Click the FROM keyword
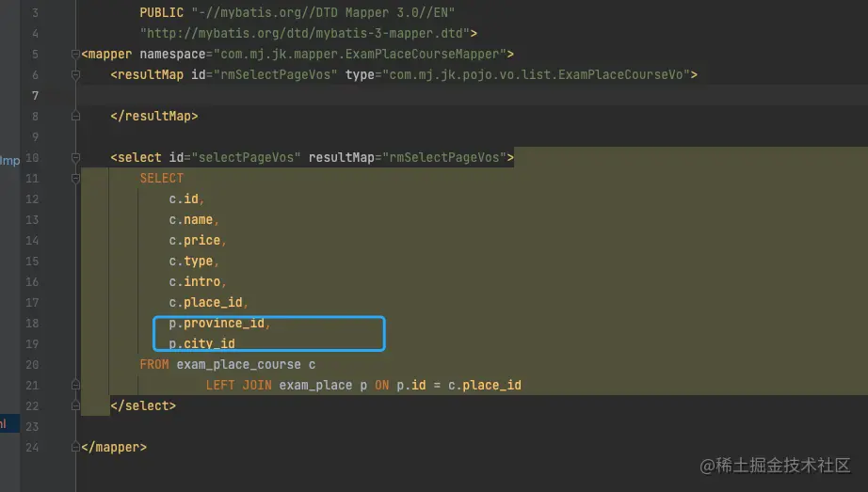Viewport: 868px width, 492px height. point(153,365)
